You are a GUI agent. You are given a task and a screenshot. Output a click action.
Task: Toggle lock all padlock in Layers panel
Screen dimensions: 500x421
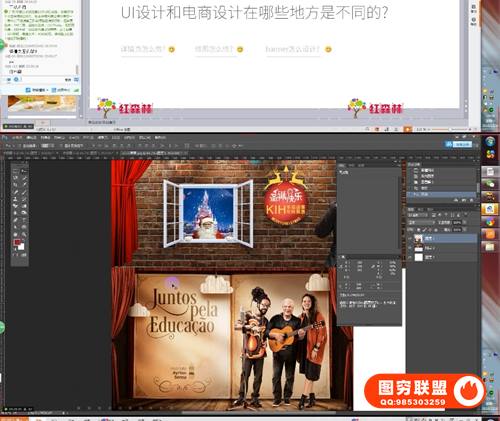pos(436,230)
